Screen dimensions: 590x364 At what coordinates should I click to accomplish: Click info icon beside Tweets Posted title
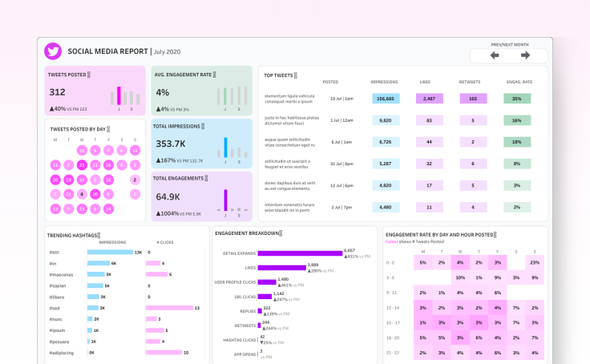click(x=89, y=75)
